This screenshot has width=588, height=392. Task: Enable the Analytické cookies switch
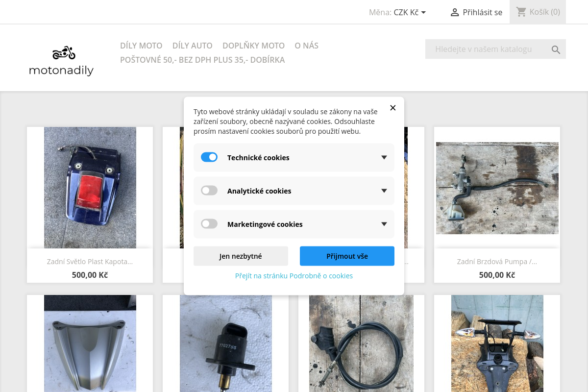(x=209, y=191)
